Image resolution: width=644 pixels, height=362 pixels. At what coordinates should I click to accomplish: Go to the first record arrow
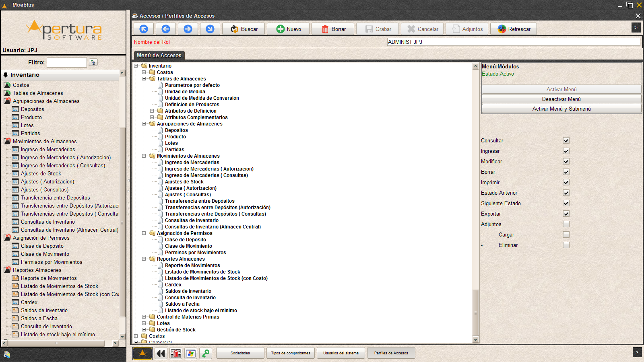[x=144, y=29]
